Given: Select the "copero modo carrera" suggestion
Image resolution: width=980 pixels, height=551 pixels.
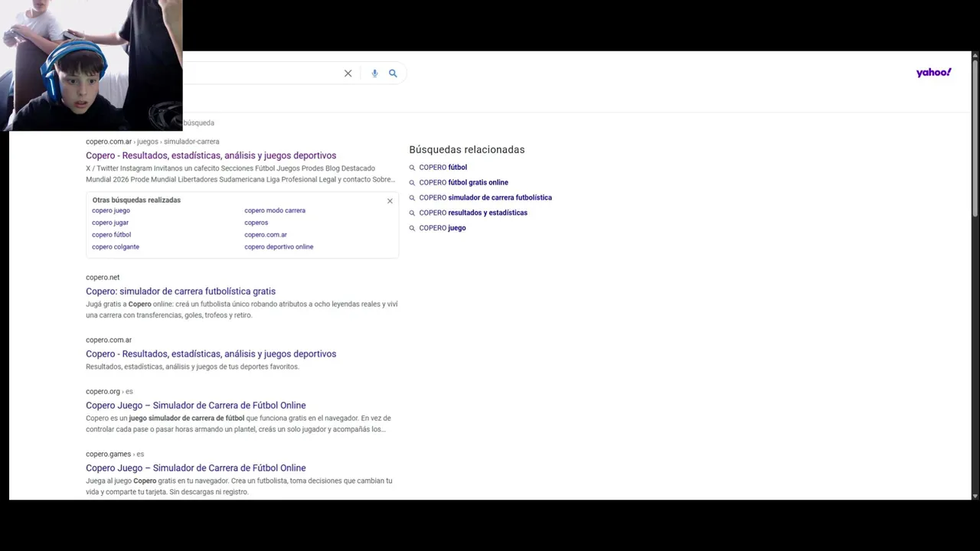Looking at the screenshot, I should pyautogui.click(x=275, y=210).
